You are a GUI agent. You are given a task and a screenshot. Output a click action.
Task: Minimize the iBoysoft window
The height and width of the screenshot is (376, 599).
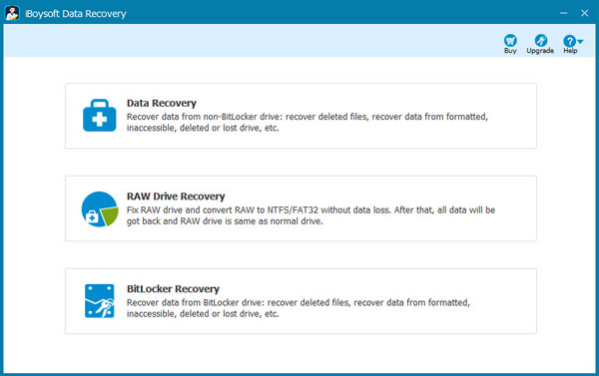coord(563,13)
